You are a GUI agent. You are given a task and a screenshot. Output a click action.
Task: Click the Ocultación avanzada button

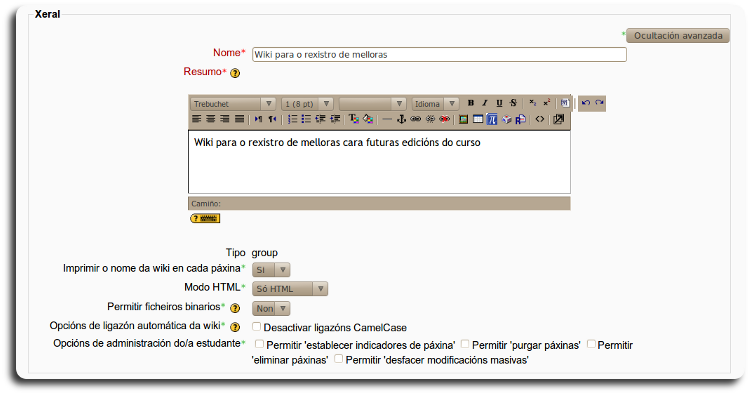point(678,36)
